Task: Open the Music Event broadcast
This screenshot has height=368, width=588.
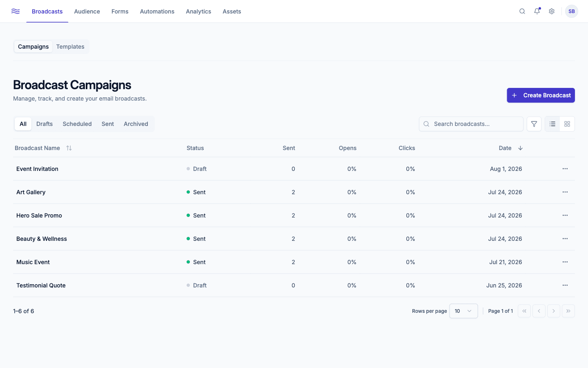Action: (x=33, y=262)
